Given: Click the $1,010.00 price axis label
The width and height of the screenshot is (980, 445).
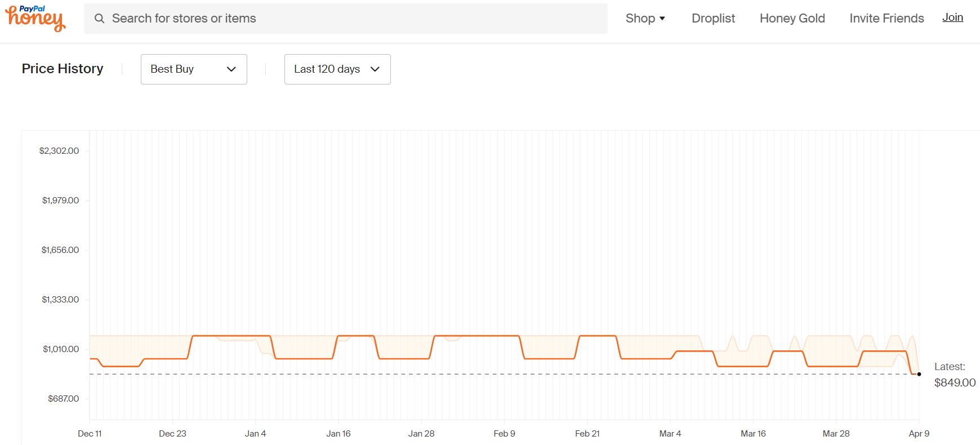Looking at the screenshot, I should coord(61,349).
